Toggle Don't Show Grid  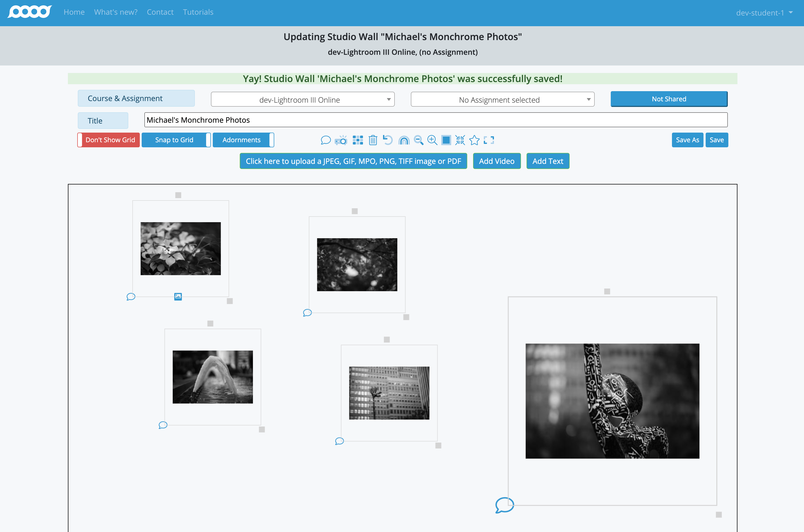click(x=109, y=140)
